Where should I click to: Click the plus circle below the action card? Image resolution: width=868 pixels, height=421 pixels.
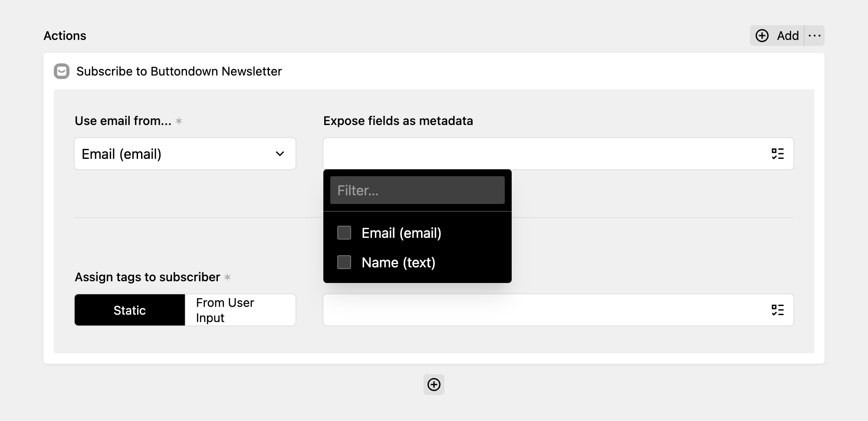434,385
